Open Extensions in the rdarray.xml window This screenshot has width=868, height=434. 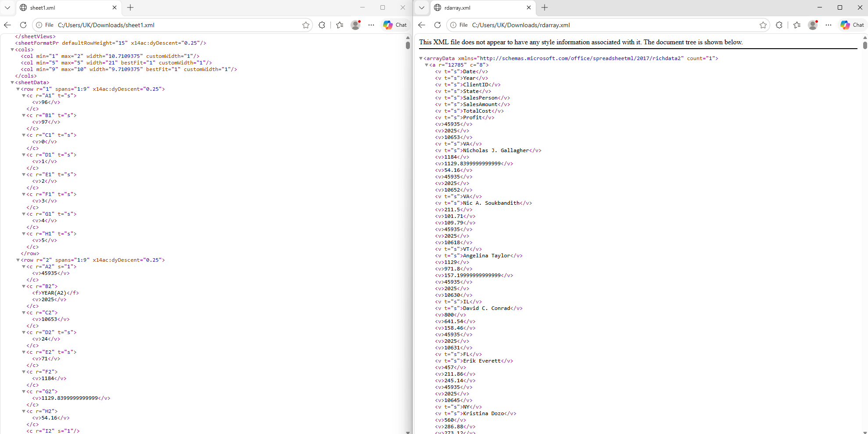[x=779, y=25]
